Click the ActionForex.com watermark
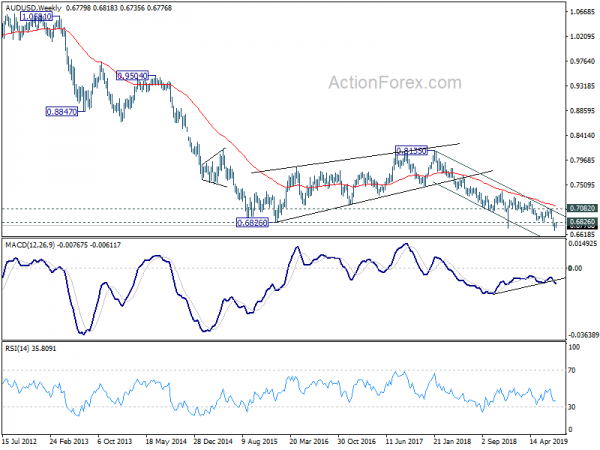 point(395,83)
